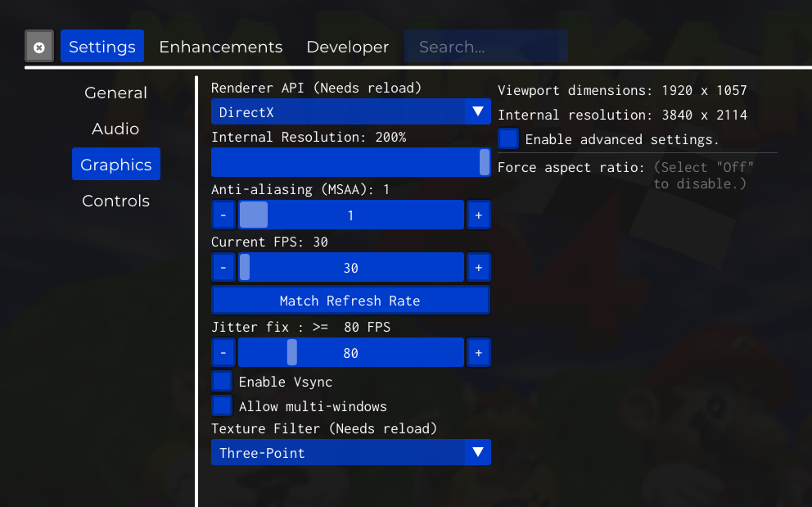The width and height of the screenshot is (812, 507).
Task: Click the Current FPS slider track
Action: (x=350, y=268)
